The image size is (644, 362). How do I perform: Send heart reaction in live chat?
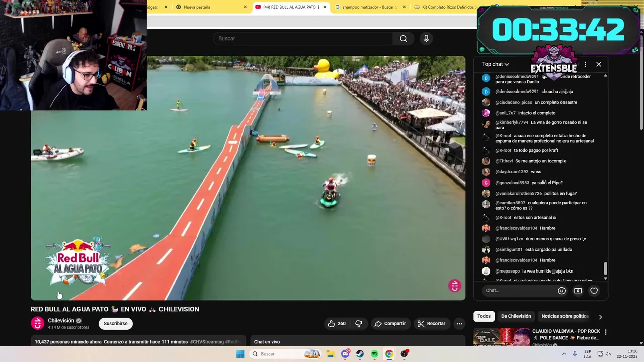pos(594,291)
